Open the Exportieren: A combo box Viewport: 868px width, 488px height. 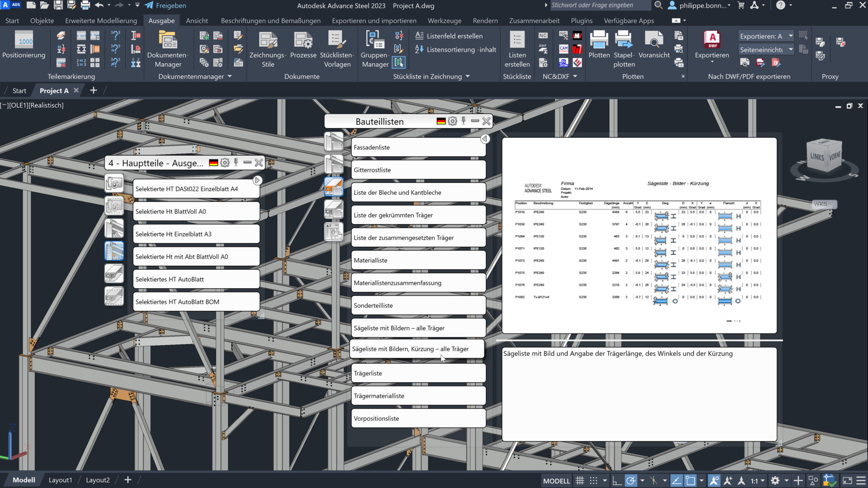tap(766, 36)
